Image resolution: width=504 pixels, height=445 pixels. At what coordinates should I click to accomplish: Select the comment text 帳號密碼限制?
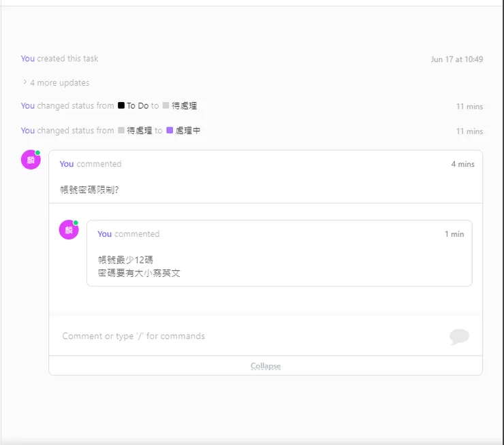coord(89,190)
